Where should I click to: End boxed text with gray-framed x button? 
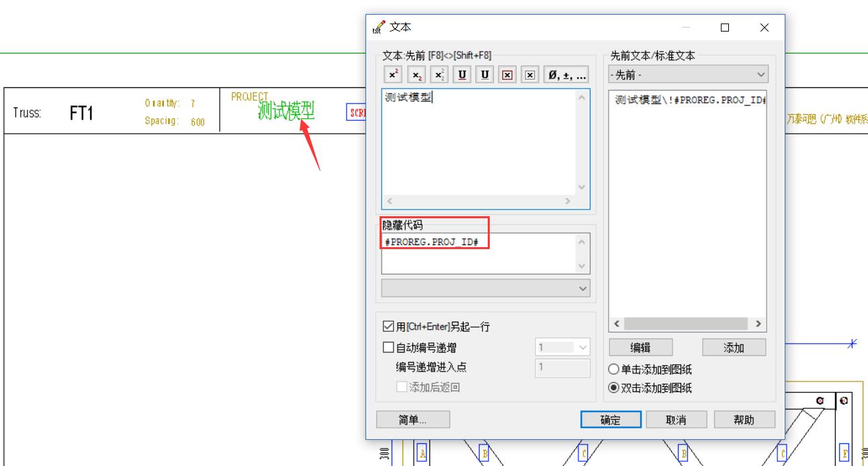click(531, 75)
